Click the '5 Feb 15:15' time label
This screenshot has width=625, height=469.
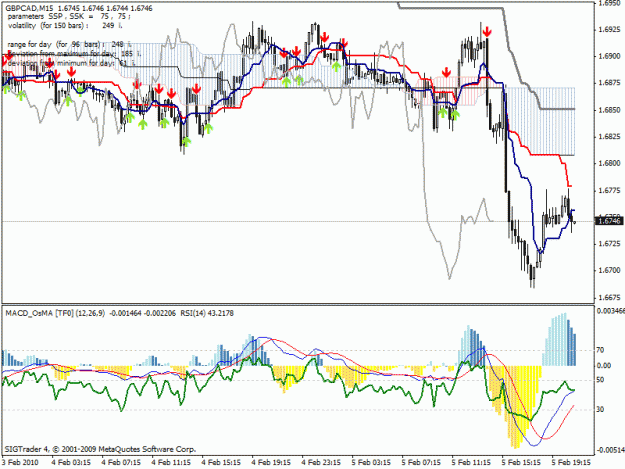(x=521, y=462)
